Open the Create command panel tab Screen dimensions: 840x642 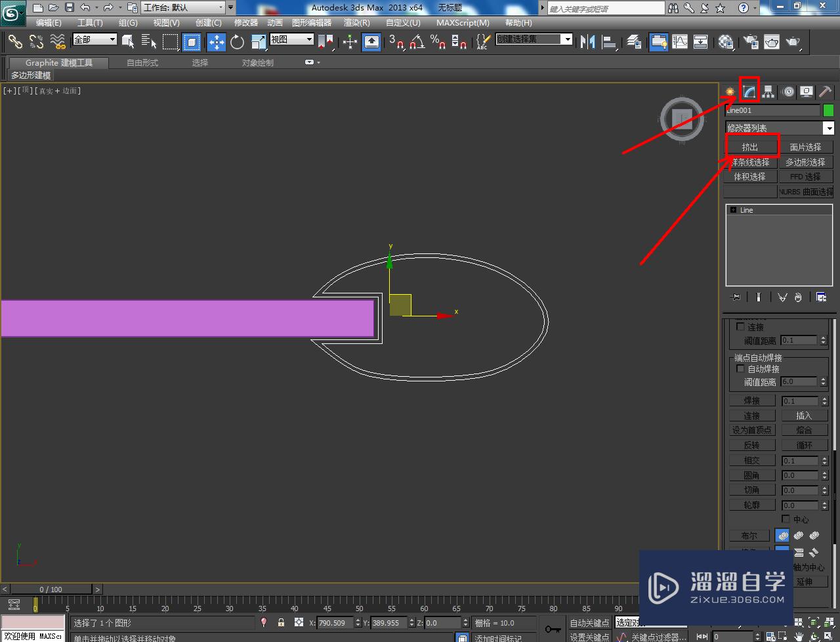coord(730,92)
